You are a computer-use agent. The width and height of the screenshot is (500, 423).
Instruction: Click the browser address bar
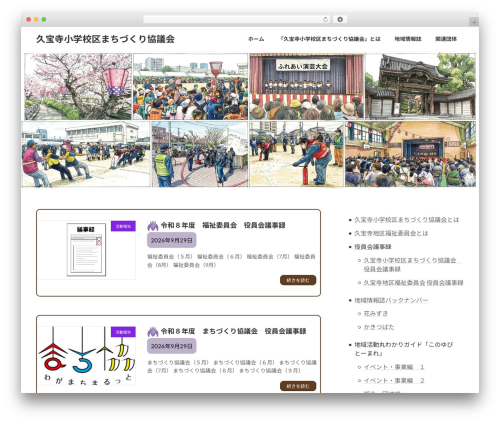click(237, 19)
